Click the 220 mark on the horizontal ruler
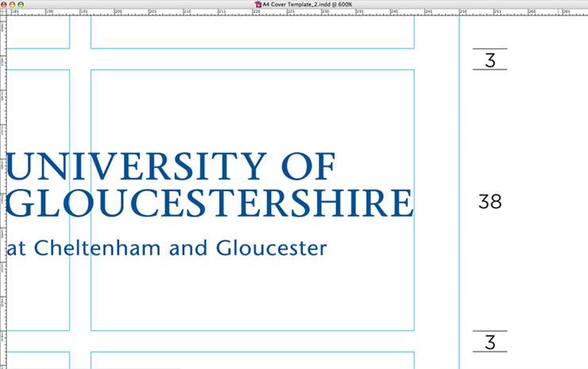Screen dimensions: 588x369 coord(257,12)
